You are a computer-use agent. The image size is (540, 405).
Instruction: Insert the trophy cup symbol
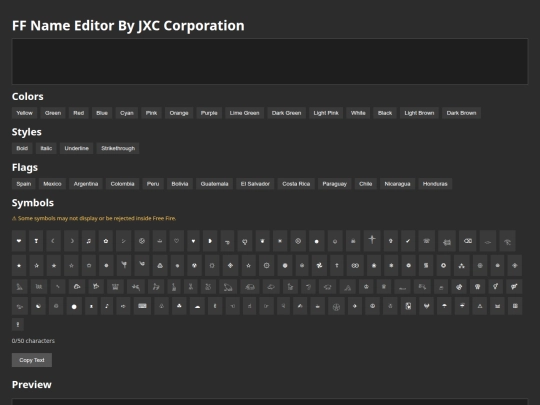36,241
